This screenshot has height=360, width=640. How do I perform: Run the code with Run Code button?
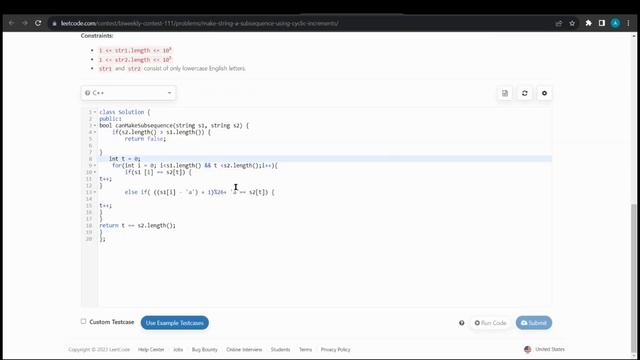(490, 323)
